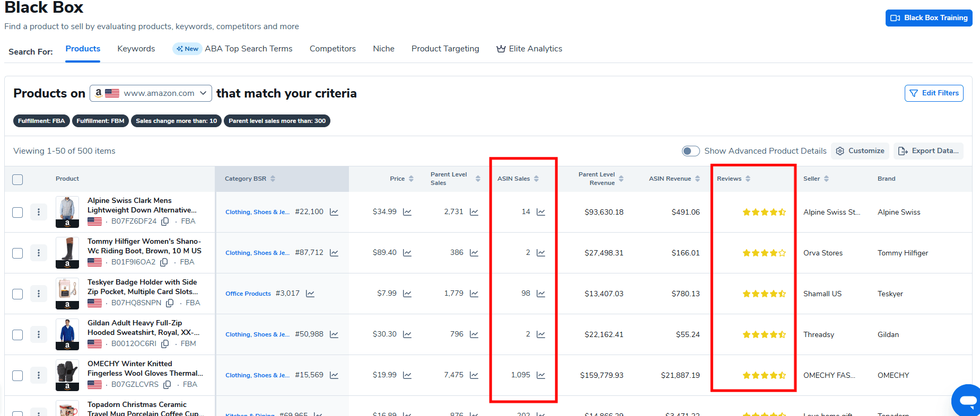The height and width of the screenshot is (416, 980).
Task: Switch to the Keywords tab
Action: 136,49
